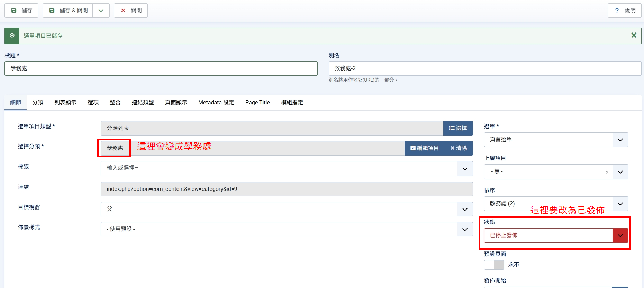This screenshot has width=644, height=288.
Task: Expand the save options dropdown arrow
Action: pyautogui.click(x=101, y=10)
